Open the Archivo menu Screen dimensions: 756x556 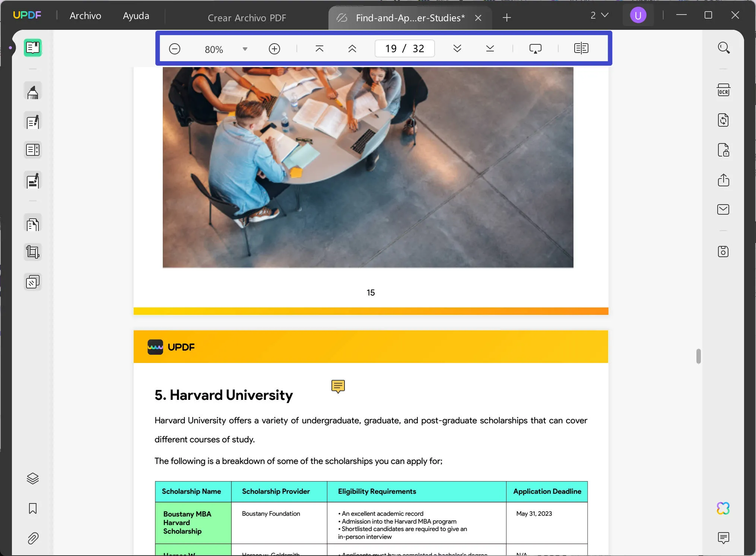tap(85, 16)
